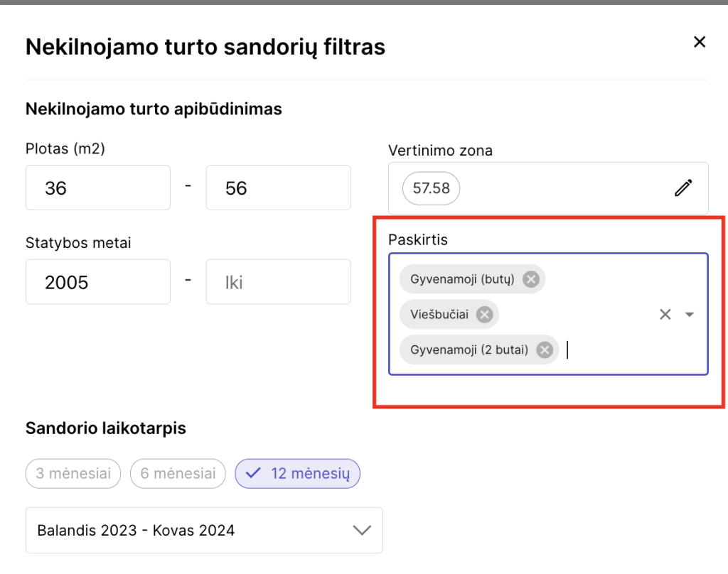Click the checkmark on 12 mėnesių chip

(x=253, y=474)
